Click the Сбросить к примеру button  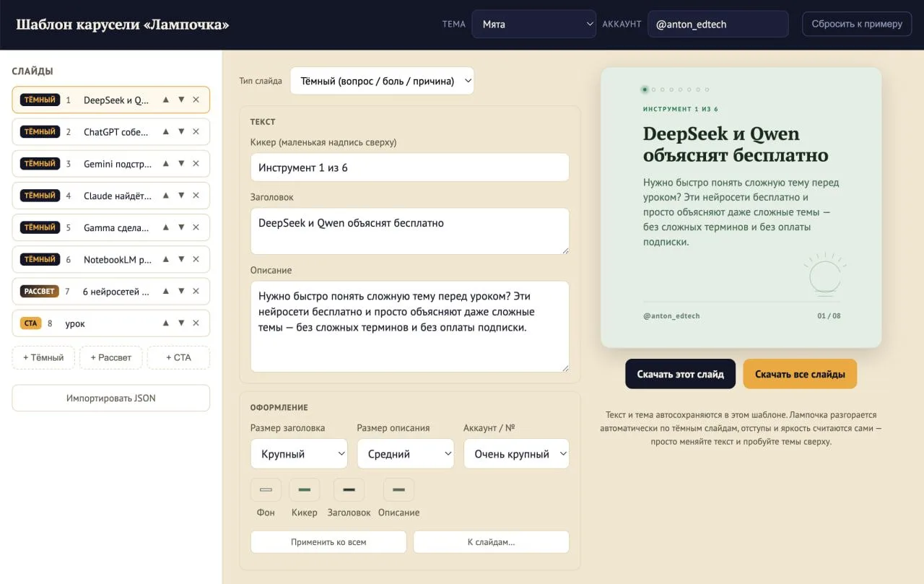[x=857, y=24]
